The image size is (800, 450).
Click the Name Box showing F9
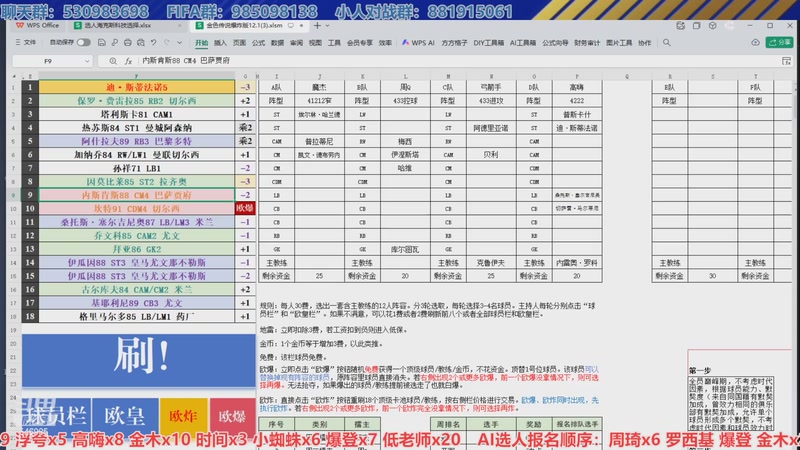48,61
